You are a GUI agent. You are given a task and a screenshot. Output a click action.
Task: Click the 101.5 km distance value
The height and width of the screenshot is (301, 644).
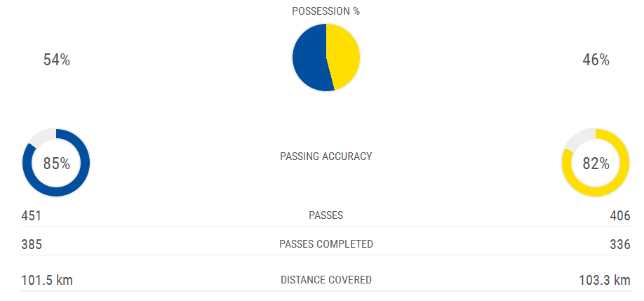pyautogui.click(x=47, y=280)
